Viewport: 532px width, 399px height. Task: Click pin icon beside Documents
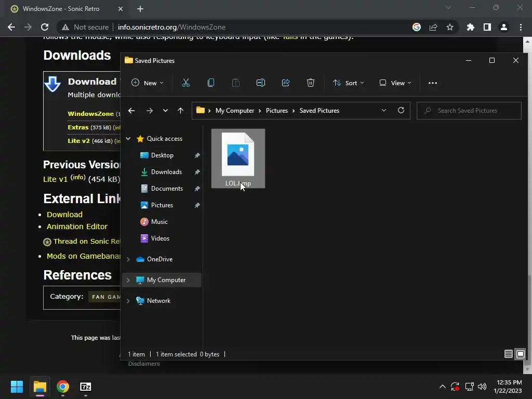coord(197,189)
